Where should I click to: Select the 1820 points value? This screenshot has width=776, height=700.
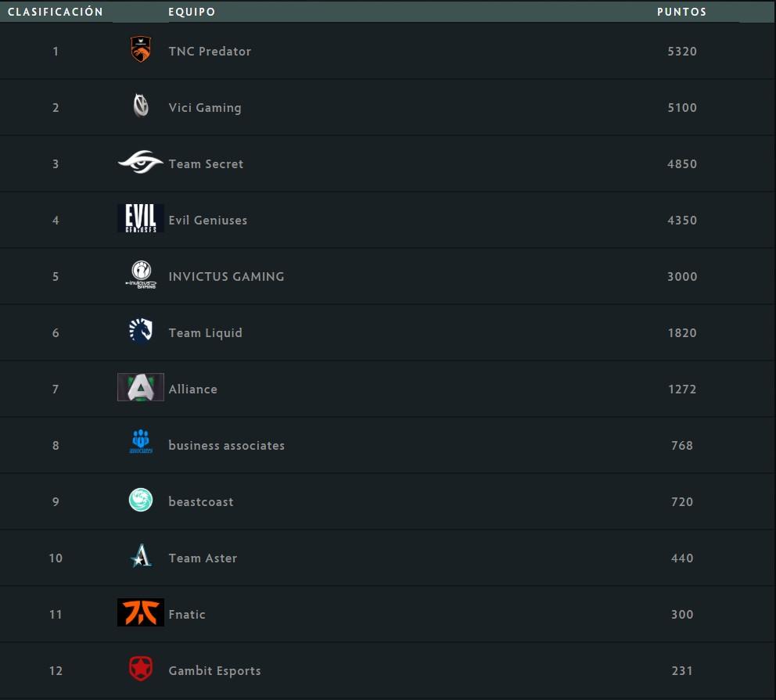(x=682, y=333)
